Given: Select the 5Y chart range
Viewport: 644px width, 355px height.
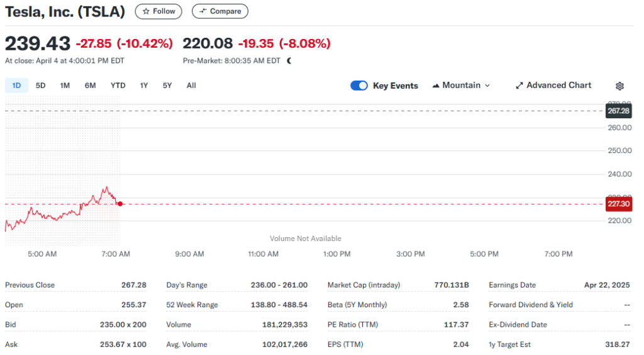Looking at the screenshot, I should tap(167, 86).
